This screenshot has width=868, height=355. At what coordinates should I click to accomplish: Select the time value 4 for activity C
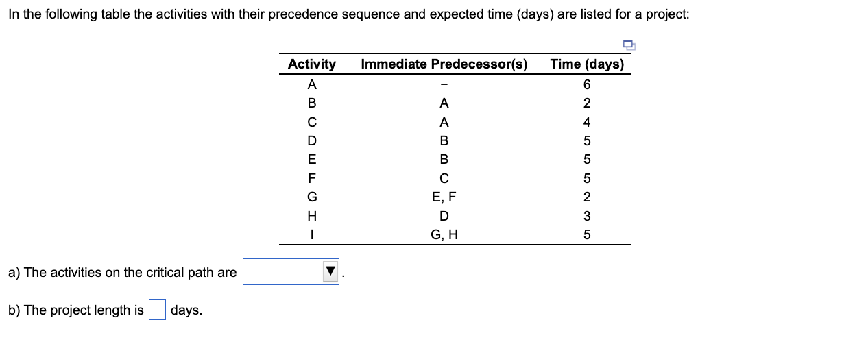587,123
